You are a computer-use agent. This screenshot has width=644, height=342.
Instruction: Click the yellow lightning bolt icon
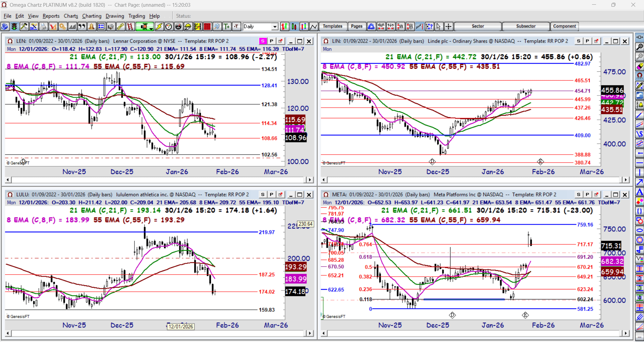[159, 26]
